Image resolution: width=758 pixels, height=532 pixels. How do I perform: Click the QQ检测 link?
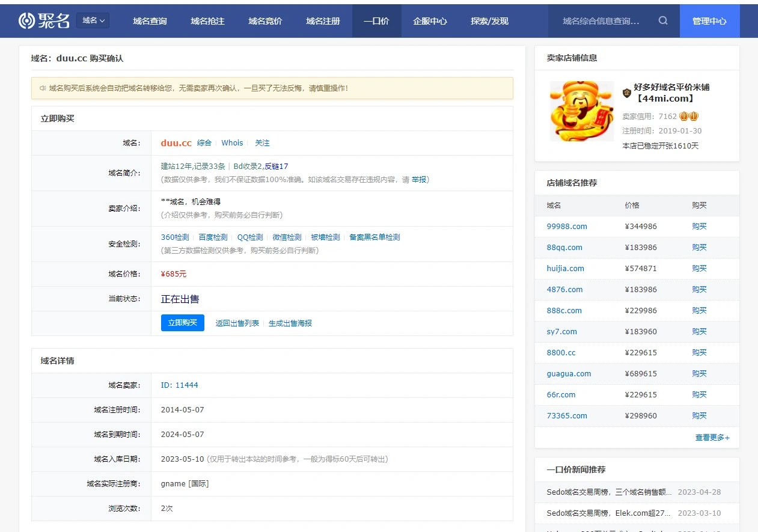(250, 237)
